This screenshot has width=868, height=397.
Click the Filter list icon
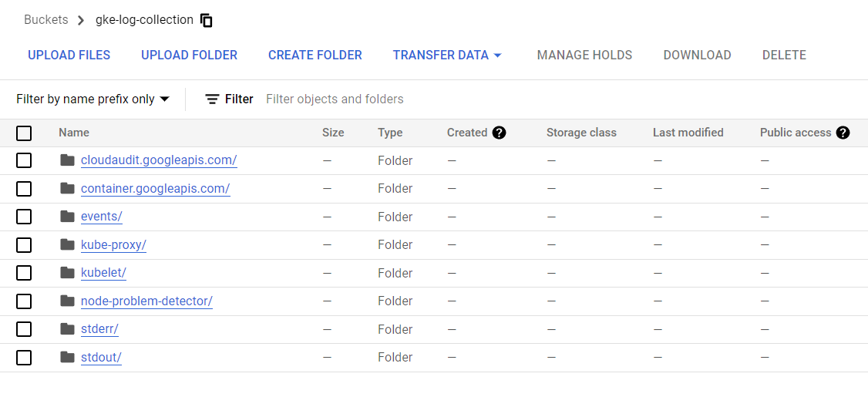click(212, 99)
